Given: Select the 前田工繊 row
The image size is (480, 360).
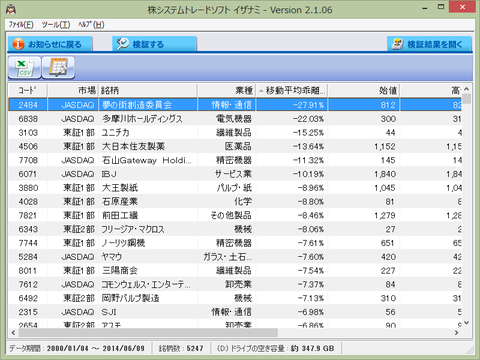Looking at the screenshot, I should coord(235,215).
